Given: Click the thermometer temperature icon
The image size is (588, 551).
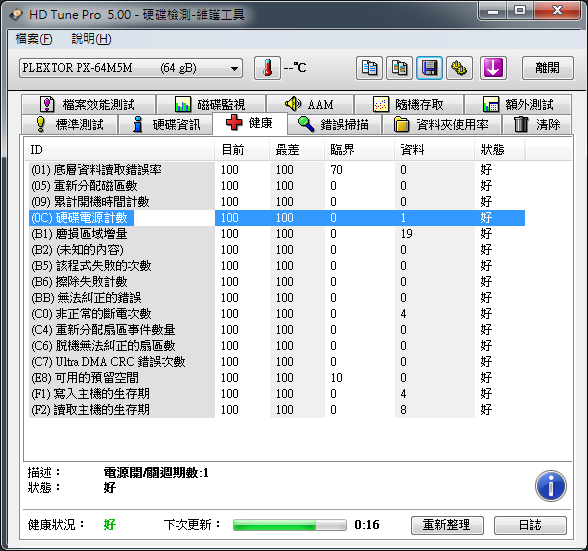Looking at the screenshot, I should click(x=267, y=68).
